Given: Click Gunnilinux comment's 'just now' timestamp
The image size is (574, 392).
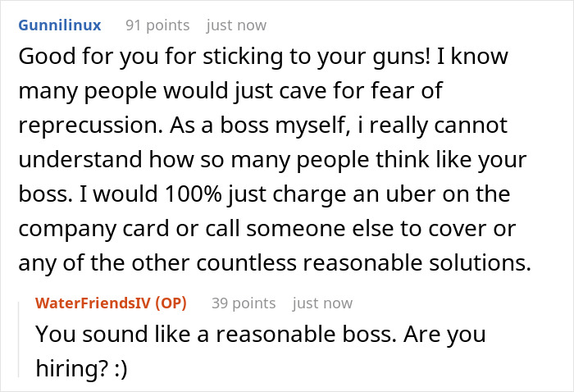Looking at the screenshot, I should pyautogui.click(x=236, y=25).
